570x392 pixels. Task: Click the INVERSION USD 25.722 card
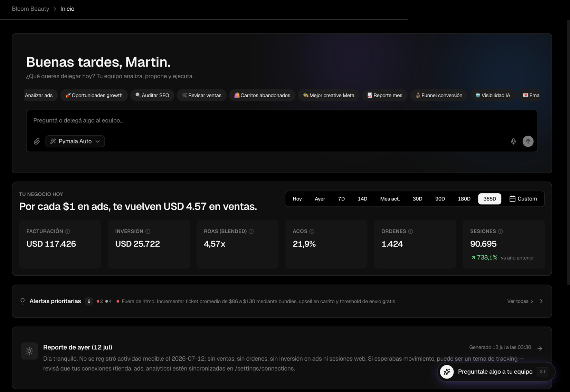[149, 244]
